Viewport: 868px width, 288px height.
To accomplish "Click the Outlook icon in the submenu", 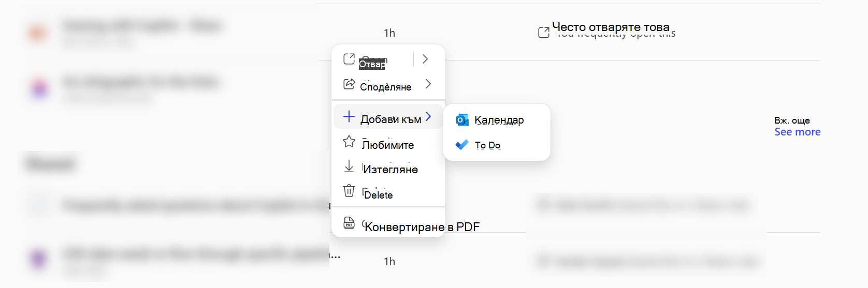I will click(x=462, y=120).
